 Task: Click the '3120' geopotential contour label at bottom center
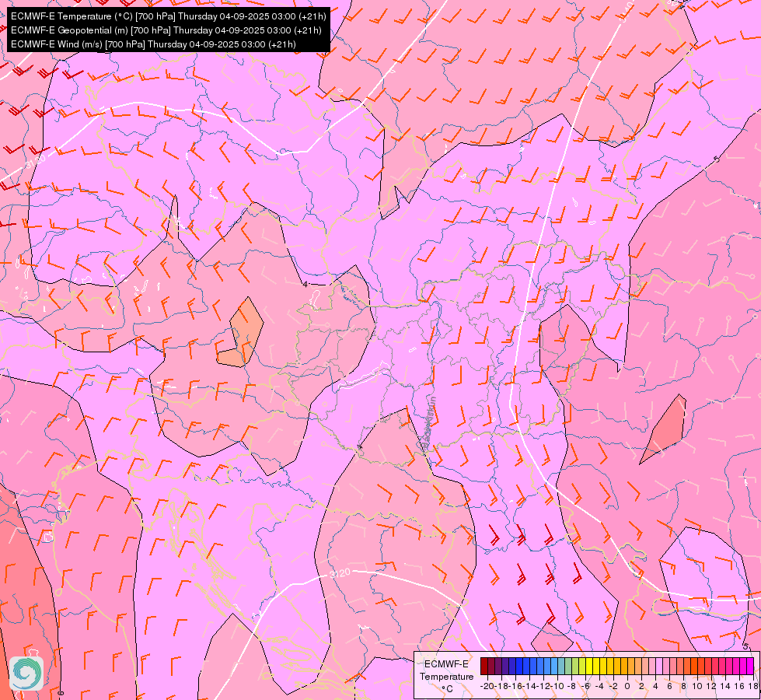point(340,574)
